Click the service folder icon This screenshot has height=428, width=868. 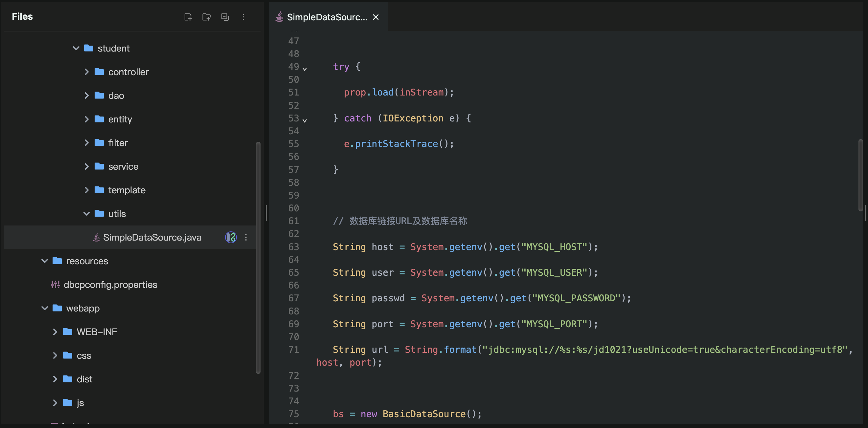pyautogui.click(x=99, y=166)
